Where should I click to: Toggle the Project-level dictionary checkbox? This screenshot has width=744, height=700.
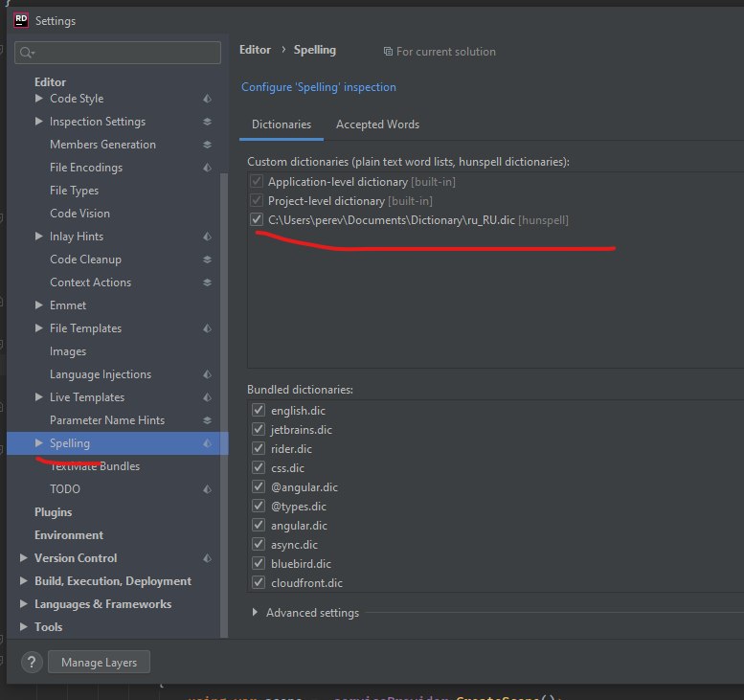coord(257,201)
